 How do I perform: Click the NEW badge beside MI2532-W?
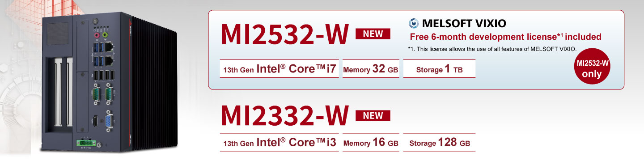(373, 34)
